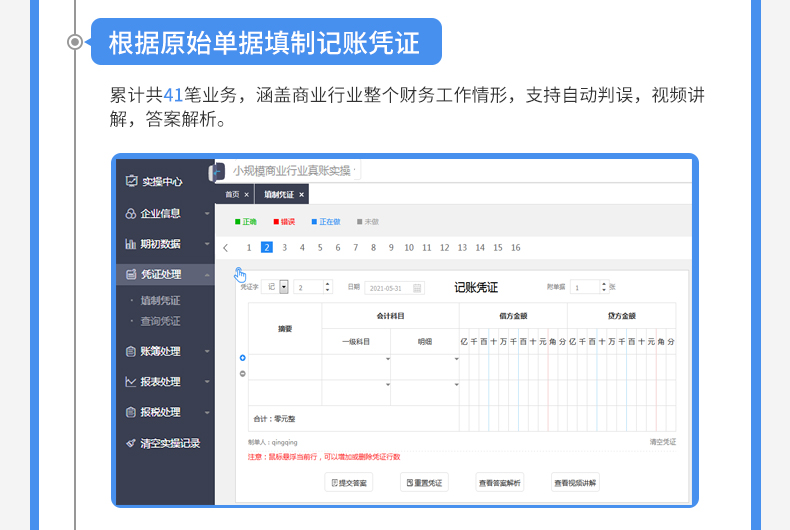Expand 报表处理 menu arrow
790x530 pixels.
pyautogui.click(x=207, y=382)
